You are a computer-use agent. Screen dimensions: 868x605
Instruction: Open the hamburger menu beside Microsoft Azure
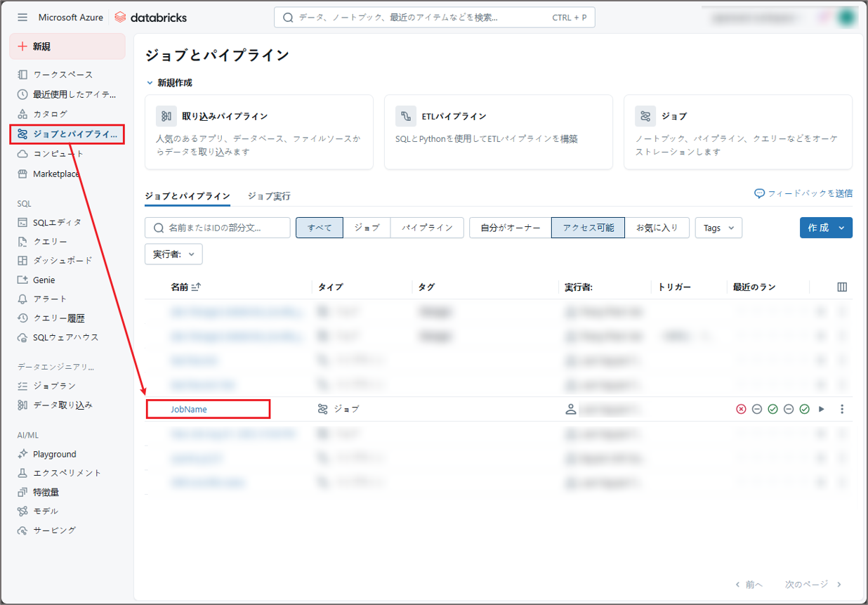point(22,17)
